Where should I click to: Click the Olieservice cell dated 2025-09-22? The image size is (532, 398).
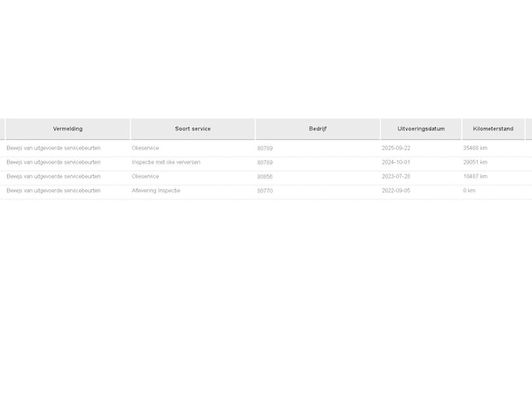click(x=145, y=148)
